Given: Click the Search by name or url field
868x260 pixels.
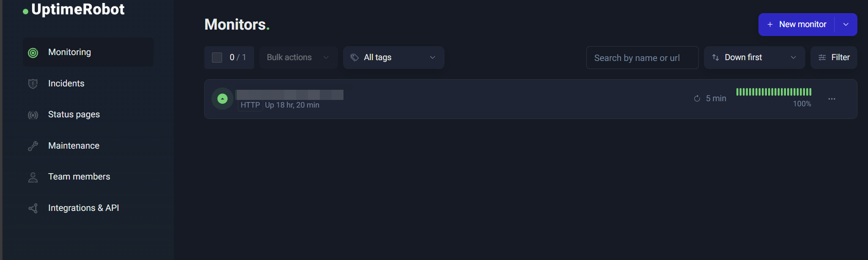Looking at the screenshot, I should point(642,58).
